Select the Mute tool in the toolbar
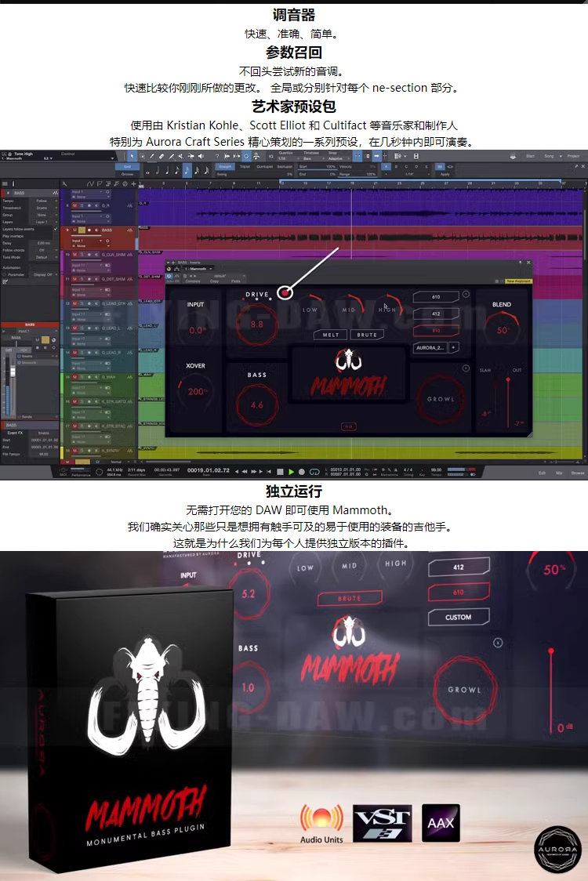This screenshot has height=881, width=588. pos(181,156)
